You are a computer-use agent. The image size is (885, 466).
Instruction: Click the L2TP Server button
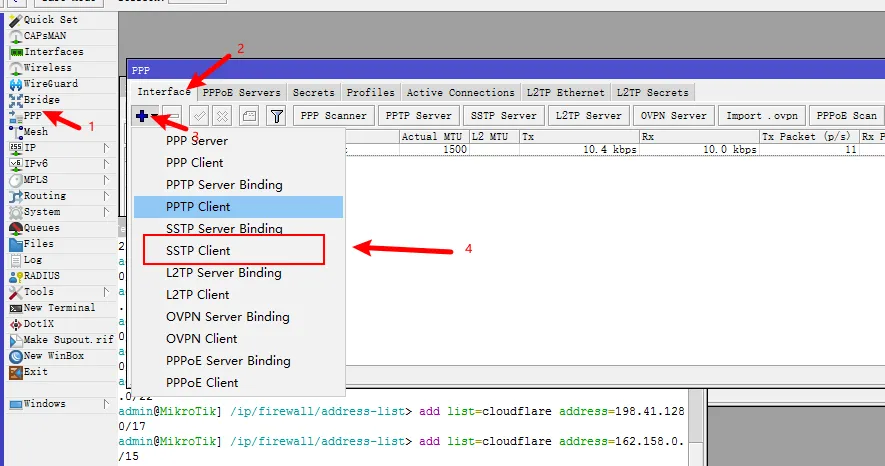pyautogui.click(x=589, y=116)
